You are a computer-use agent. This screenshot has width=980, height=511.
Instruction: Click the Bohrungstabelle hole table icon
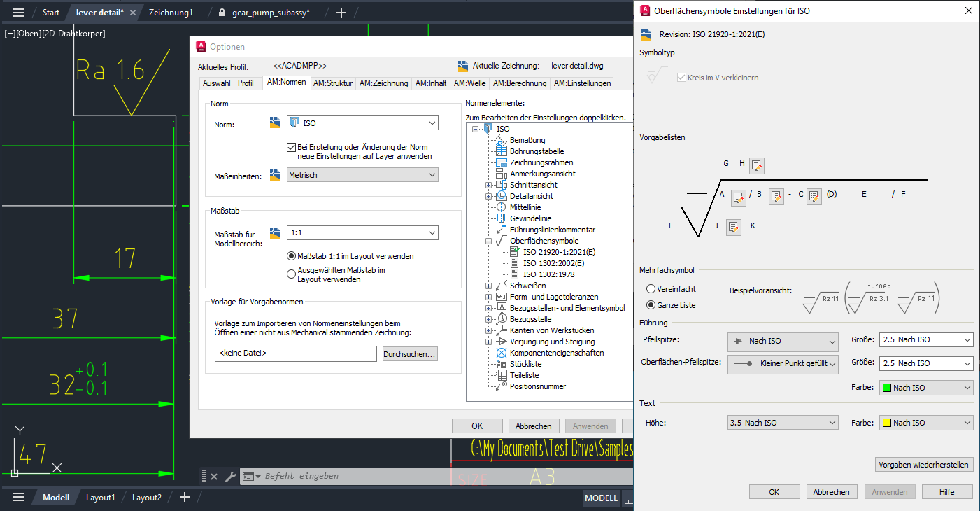click(x=501, y=151)
